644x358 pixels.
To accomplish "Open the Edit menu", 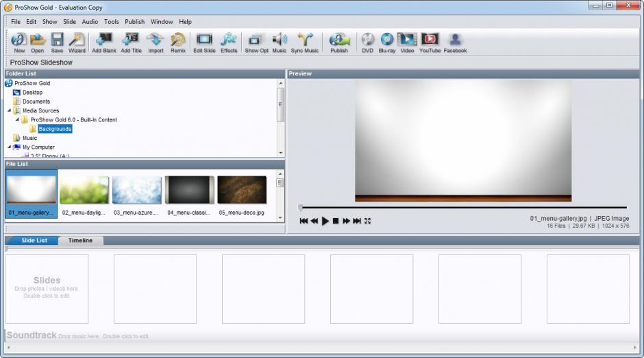I will [32, 22].
